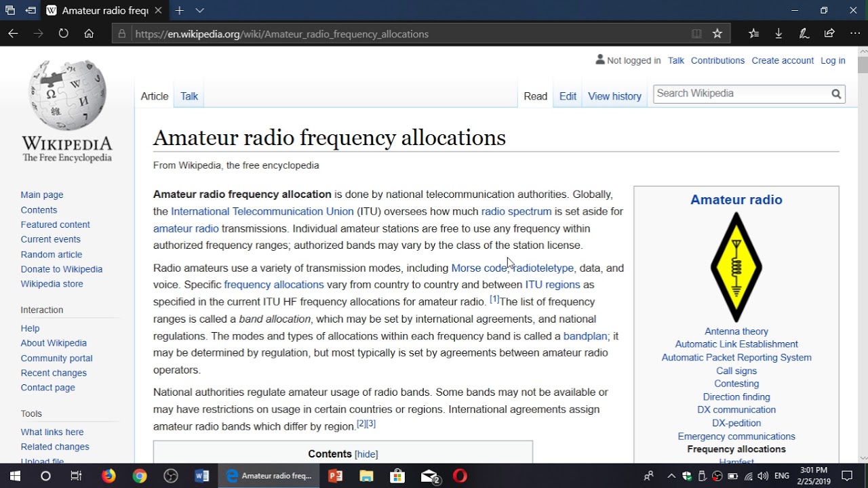Follow the Morse code link
Screen dimensions: 868x488
click(x=479, y=268)
